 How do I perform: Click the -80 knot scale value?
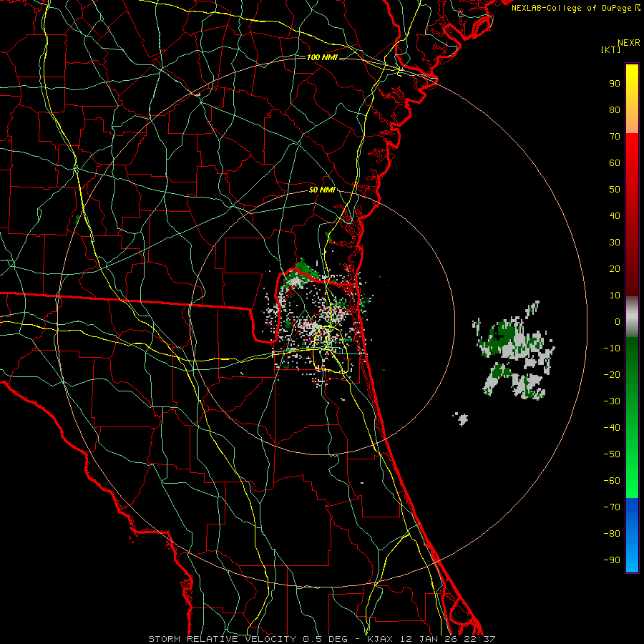click(x=612, y=534)
